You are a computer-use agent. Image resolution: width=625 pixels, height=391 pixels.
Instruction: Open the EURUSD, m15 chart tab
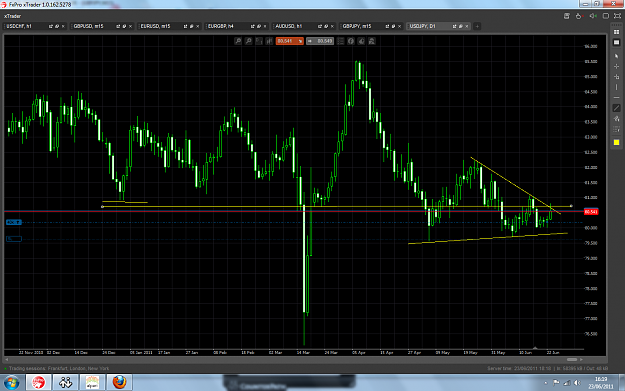click(x=170, y=26)
